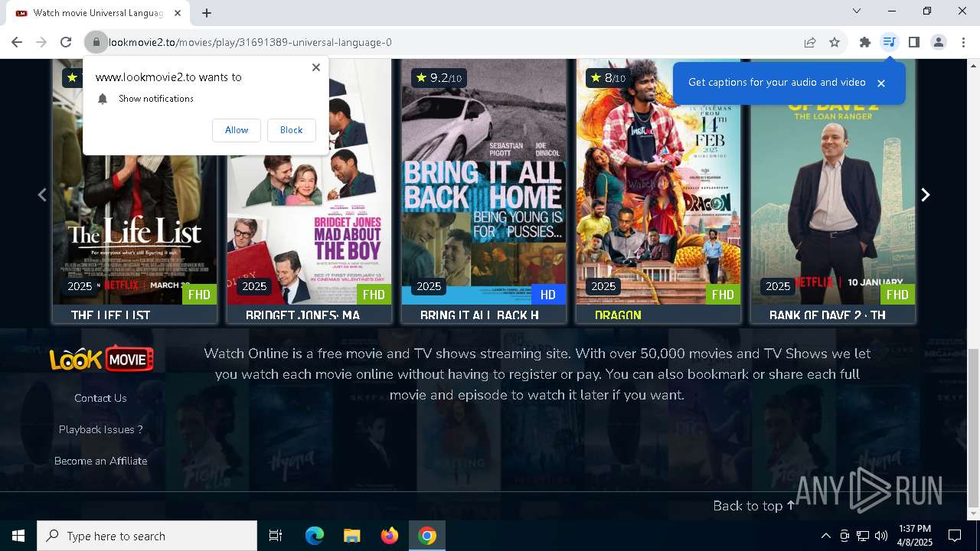Click BANK OF DAVE 2 title
This screenshot has width=980, height=551.
828,315
